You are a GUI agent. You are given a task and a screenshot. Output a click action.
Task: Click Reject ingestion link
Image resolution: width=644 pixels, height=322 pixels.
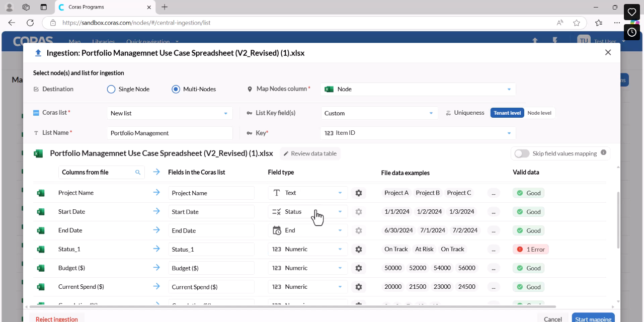(x=57, y=319)
